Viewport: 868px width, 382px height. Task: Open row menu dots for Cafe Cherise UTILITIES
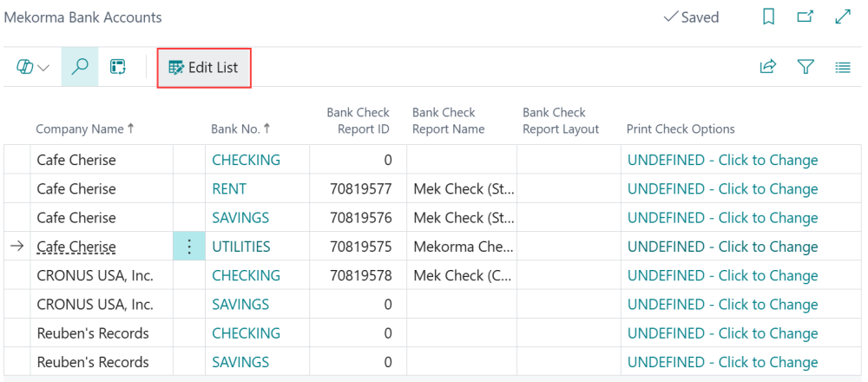point(189,247)
